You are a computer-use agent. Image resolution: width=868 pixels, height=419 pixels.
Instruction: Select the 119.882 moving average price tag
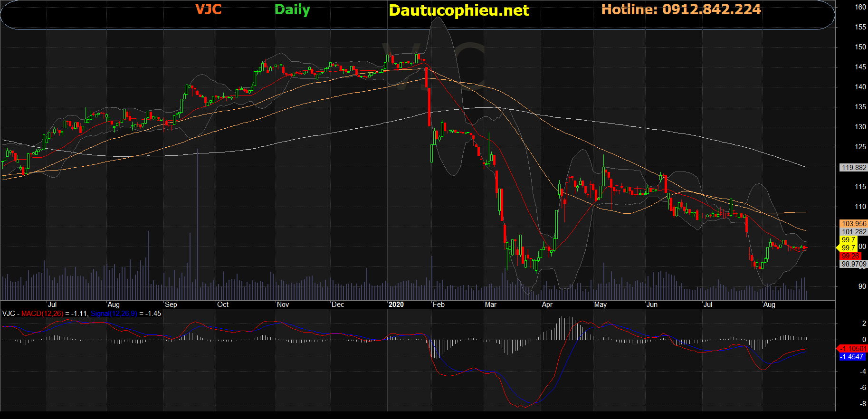click(853, 168)
